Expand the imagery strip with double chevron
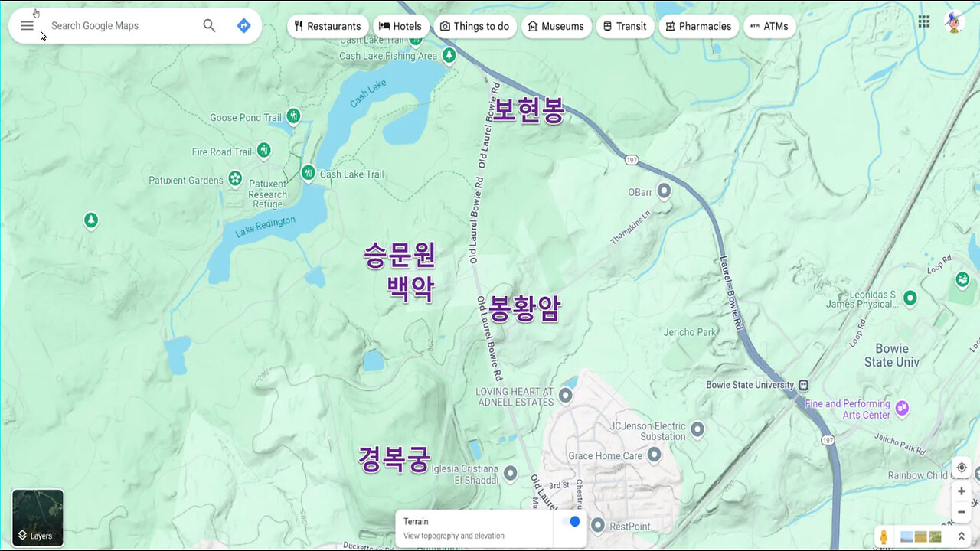Screen dimensions: 980x551 pyautogui.click(x=962, y=537)
